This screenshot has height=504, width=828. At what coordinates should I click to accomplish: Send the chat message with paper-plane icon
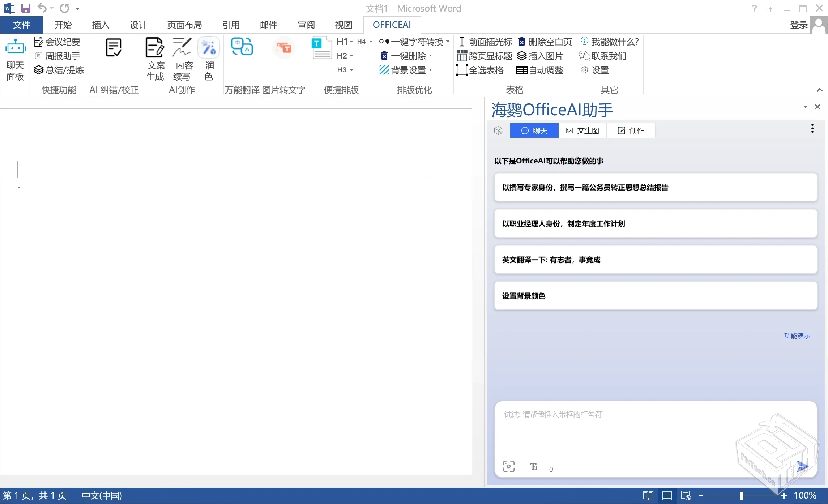[802, 467]
